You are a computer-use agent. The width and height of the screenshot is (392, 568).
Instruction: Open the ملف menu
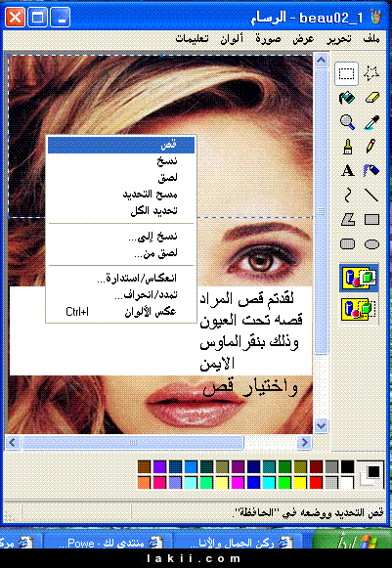[x=371, y=39]
